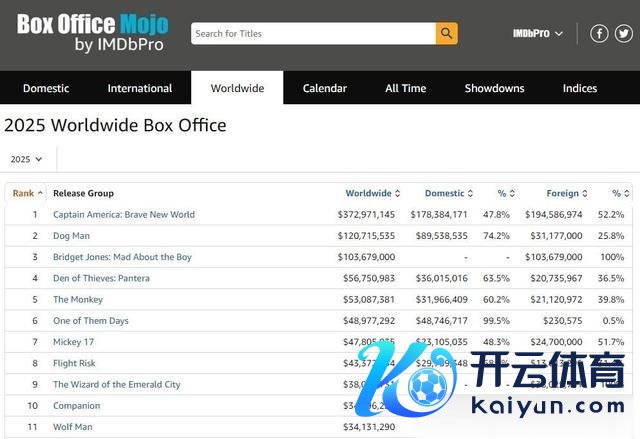Click the orange search magnifier button

[446, 33]
